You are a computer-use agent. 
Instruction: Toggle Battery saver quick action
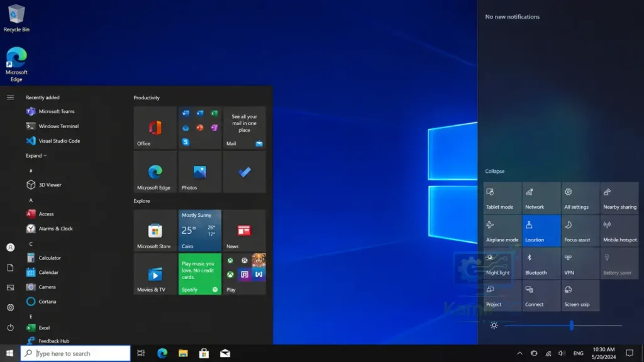tap(619, 264)
